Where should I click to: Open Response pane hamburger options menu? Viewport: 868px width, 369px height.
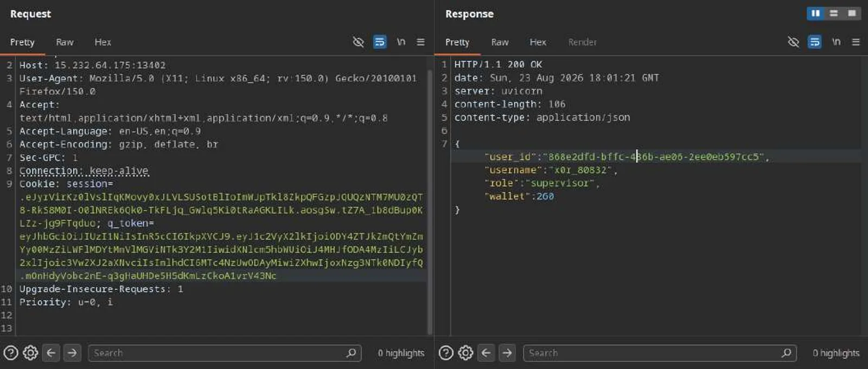856,42
